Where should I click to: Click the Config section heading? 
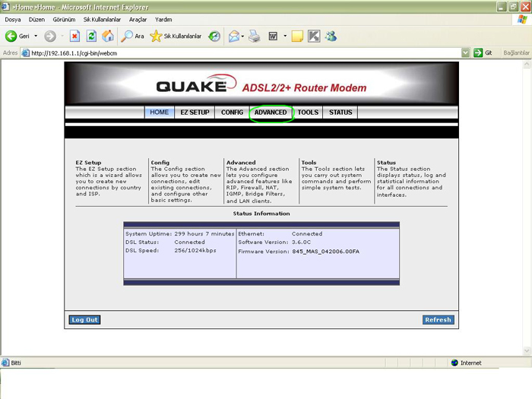point(160,163)
